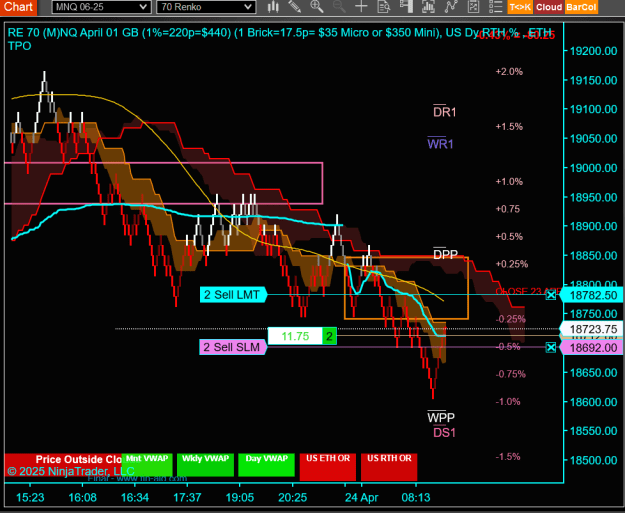Click the -1.5% level label
Image resolution: width=625 pixels, height=513 pixels.
(508, 457)
